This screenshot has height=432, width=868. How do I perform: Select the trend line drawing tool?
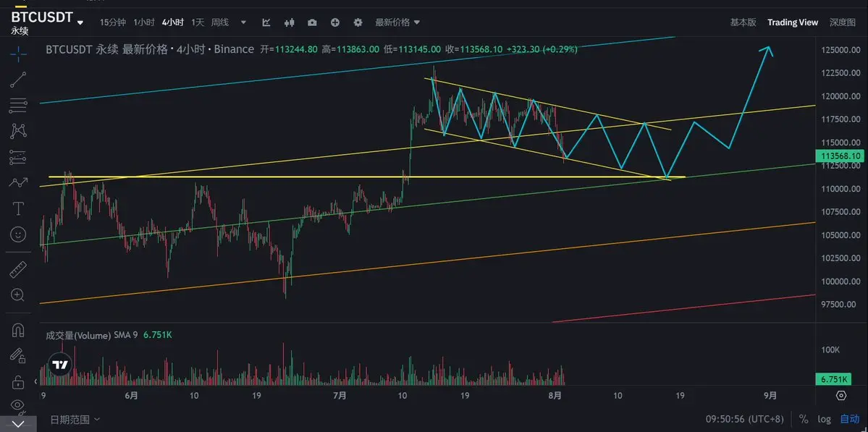pos(18,80)
